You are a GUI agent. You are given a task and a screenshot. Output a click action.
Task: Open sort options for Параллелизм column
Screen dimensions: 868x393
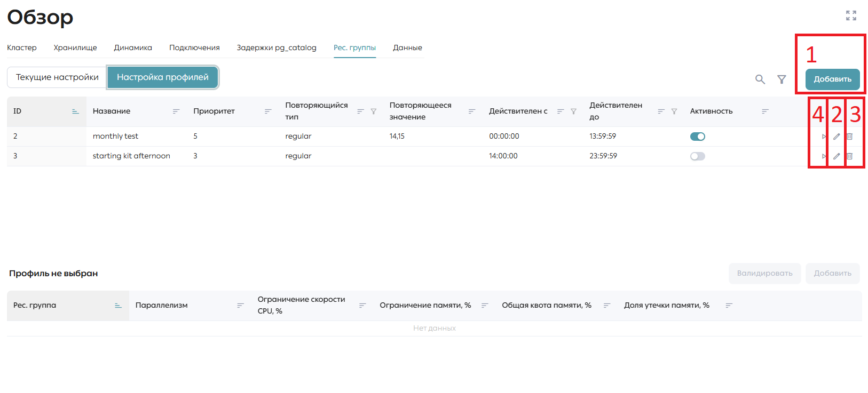[240, 306]
